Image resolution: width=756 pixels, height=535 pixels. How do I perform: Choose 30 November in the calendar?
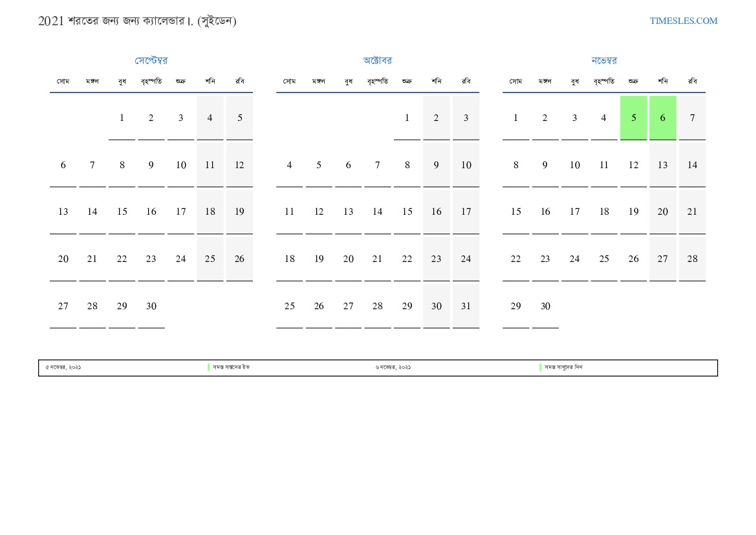point(545,306)
